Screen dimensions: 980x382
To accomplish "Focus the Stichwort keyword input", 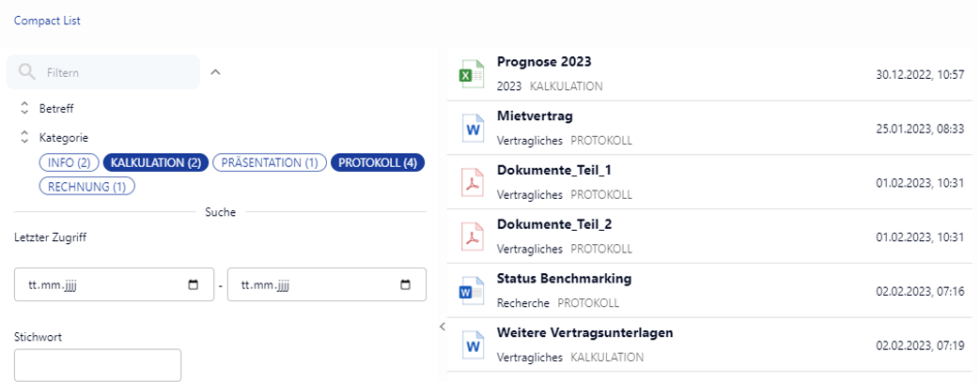I will pos(98,365).
